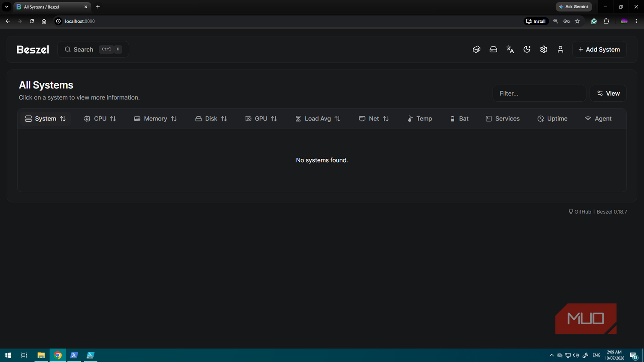The width and height of the screenshot is (644, 362).
Task: Go back in browser history
Action: click(x=8, y=21)
